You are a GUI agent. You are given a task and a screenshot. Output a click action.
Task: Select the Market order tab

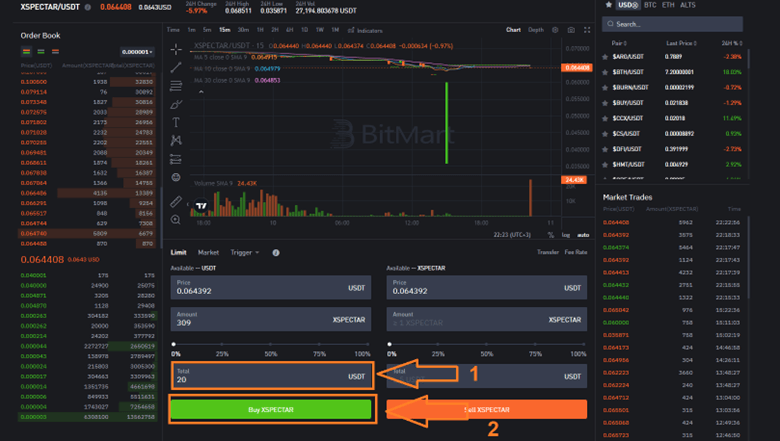[208, 253]
